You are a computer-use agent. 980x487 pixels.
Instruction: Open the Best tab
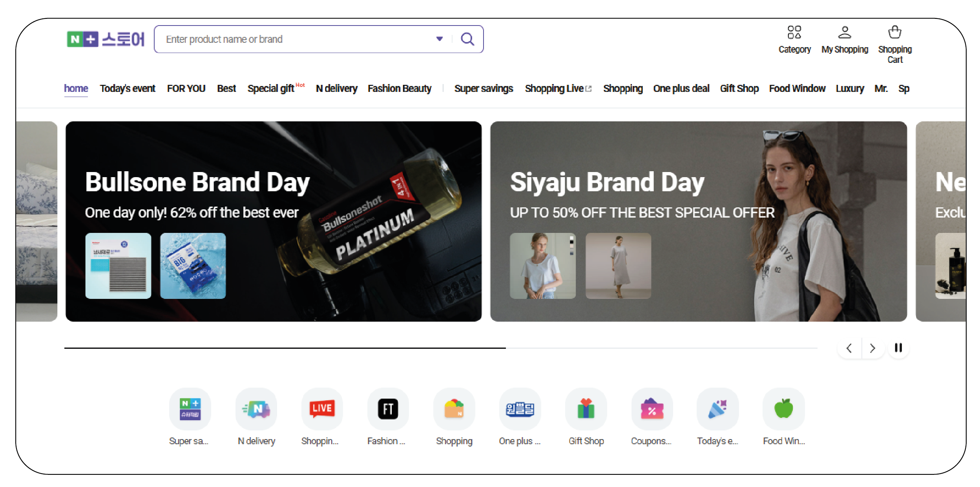226,89
